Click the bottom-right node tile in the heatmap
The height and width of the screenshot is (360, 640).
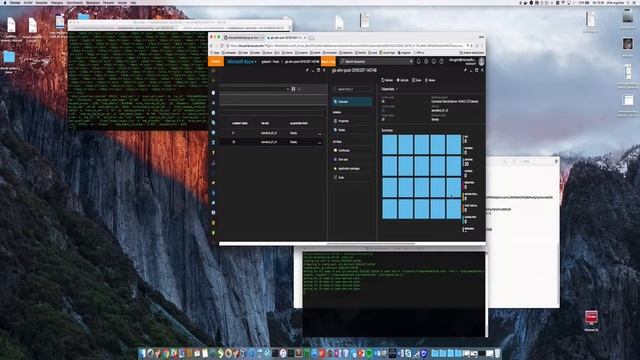(453, 209)
